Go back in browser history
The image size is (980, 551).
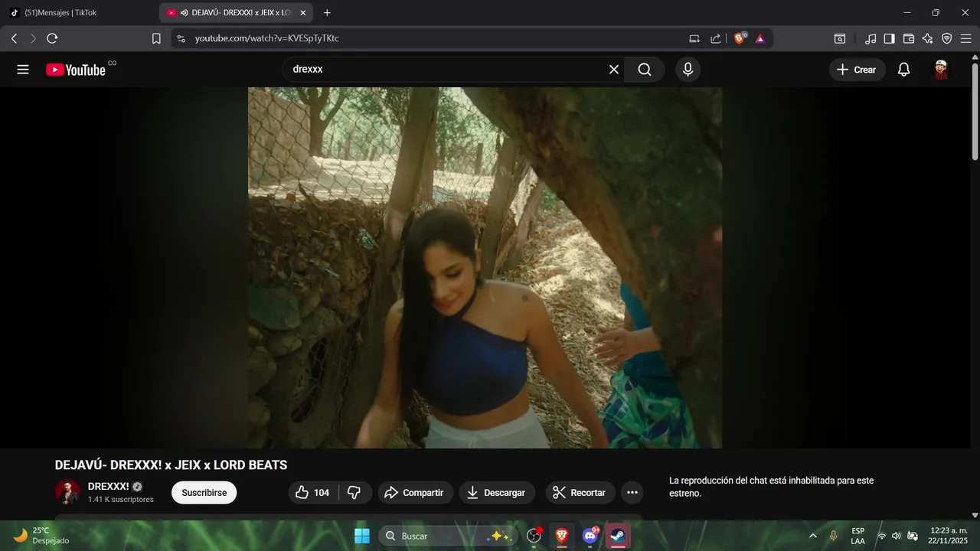coord(14,38)
